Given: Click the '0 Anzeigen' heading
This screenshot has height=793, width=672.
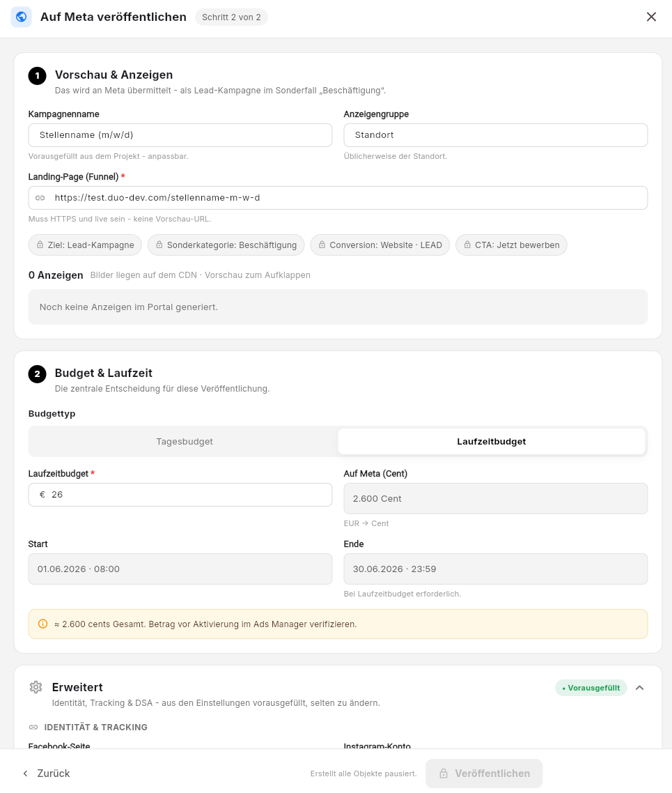Looking at the screenshot, I should point(56,275).
